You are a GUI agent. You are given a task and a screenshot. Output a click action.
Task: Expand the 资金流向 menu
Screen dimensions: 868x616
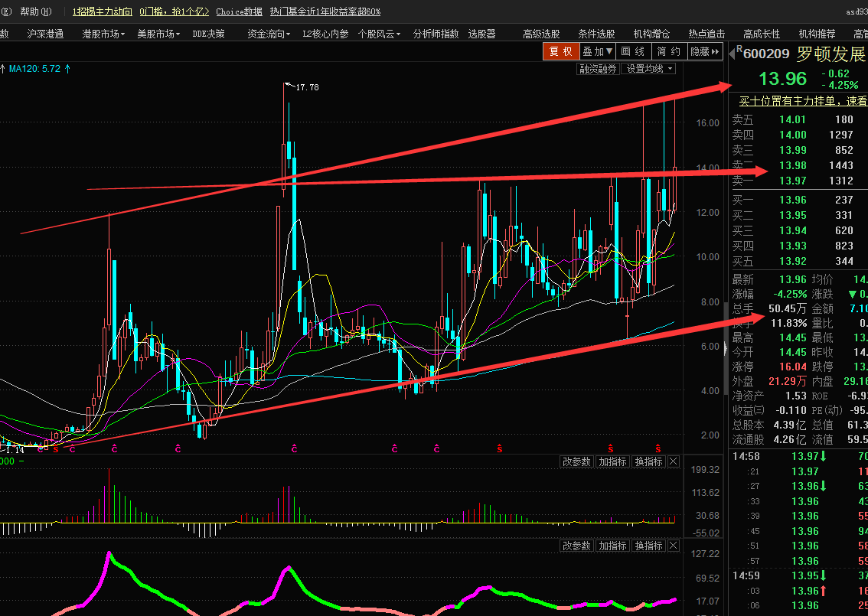(x=269, y=34)
